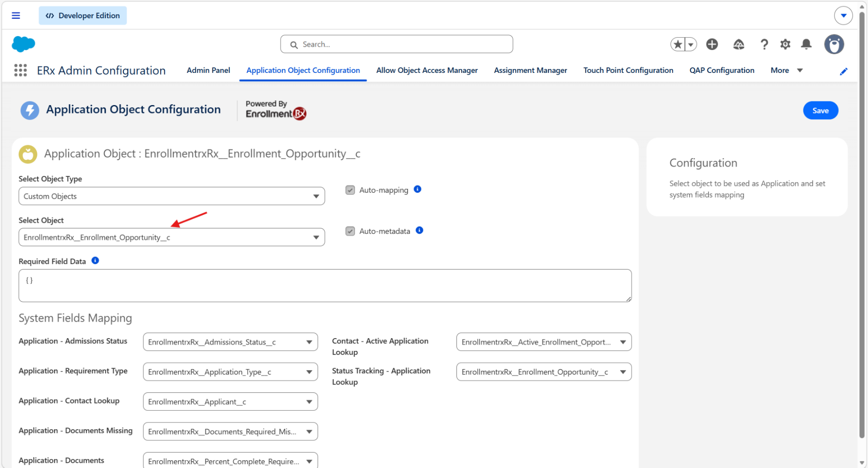Click the 'Application - Admissions Status' label
The height and width of the screenshot is (468, 868).
[73, 341]
